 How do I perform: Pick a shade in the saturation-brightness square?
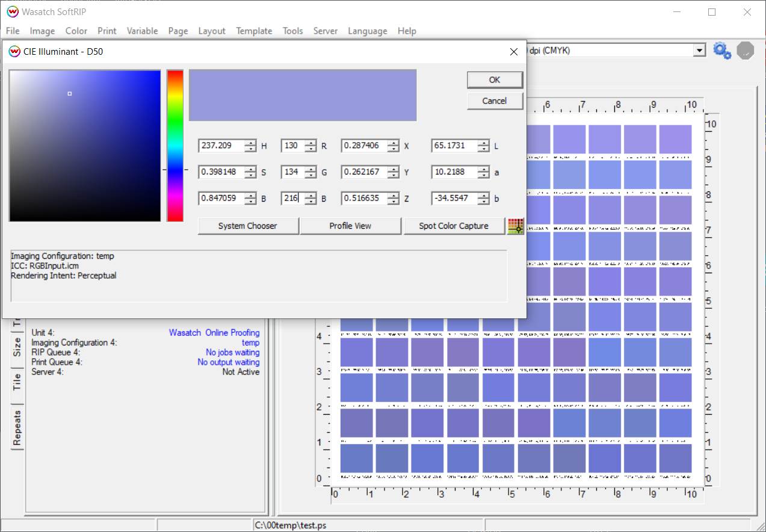click(x=85, y=146)
